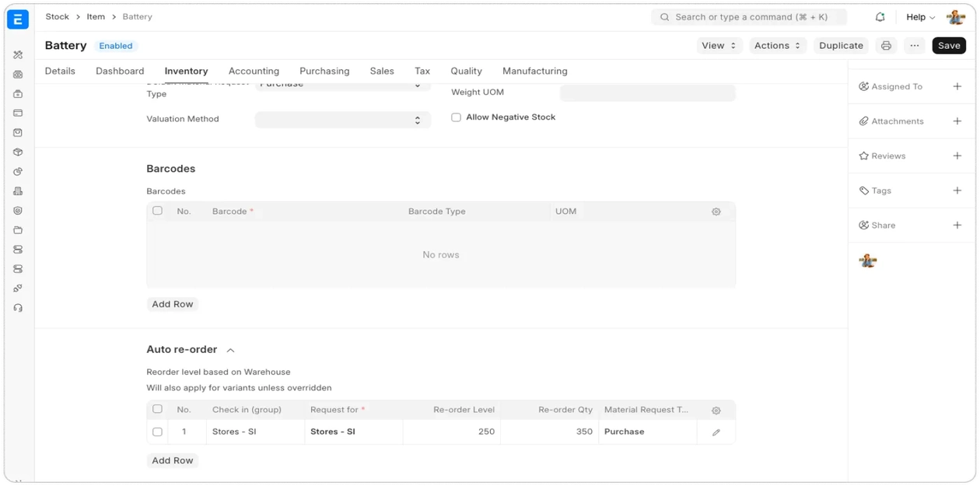Screen dimensions: 980x486
Task: Click the ERPNext logo home icon
Action: (18, 19)
